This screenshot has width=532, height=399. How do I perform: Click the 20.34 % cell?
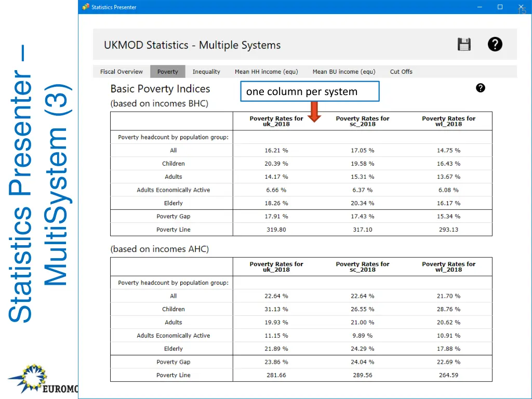(x=362, y=203)
